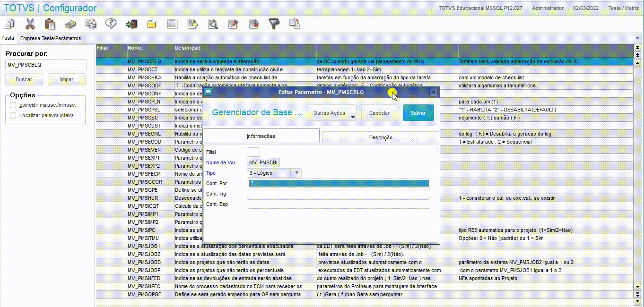The height and width of the screenshot is (307, 644).
Task: Click the Nome de Var. field
Action: click(x=263, y=162)
